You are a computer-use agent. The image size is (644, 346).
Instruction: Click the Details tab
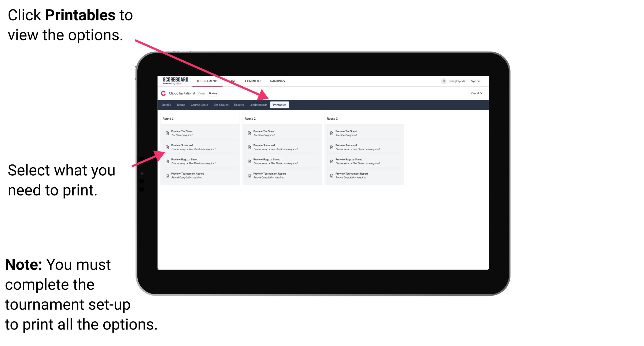166,105
